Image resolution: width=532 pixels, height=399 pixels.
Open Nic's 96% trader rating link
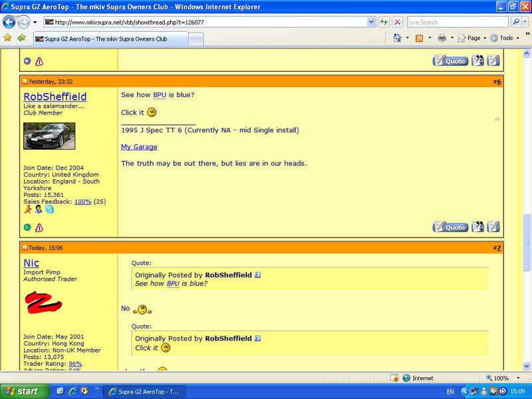pos(75,364)
